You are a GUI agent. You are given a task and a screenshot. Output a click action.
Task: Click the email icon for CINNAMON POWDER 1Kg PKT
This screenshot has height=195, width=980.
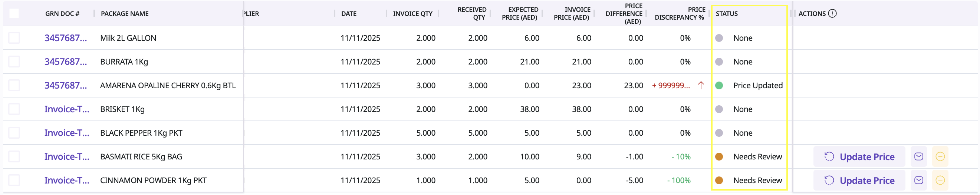tap(919, 180)
